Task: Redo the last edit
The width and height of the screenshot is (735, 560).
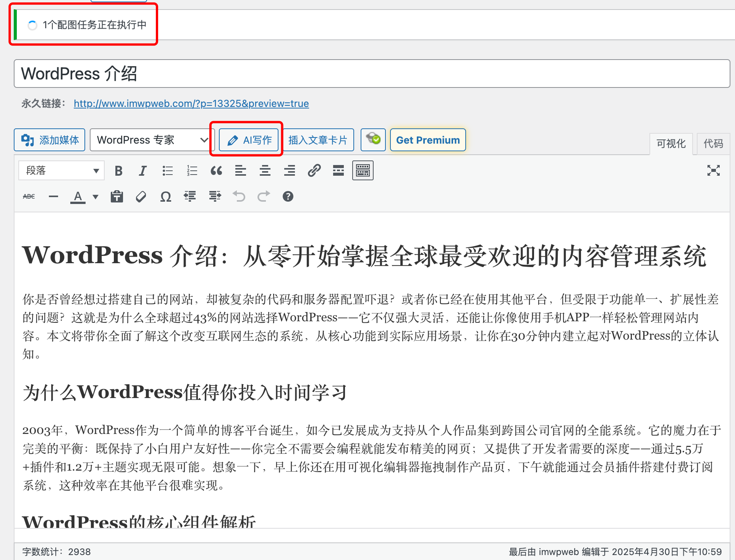Action: 264,196
